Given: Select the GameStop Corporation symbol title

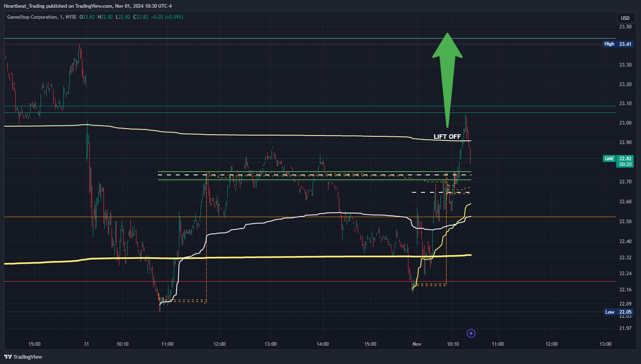Looking at the screenshot, I should click(x=32, y=17).
